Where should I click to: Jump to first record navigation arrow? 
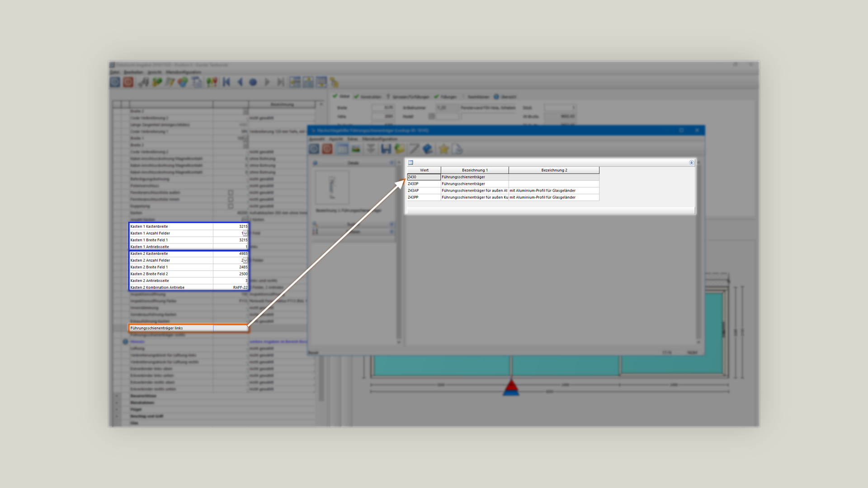pos(226,82)
